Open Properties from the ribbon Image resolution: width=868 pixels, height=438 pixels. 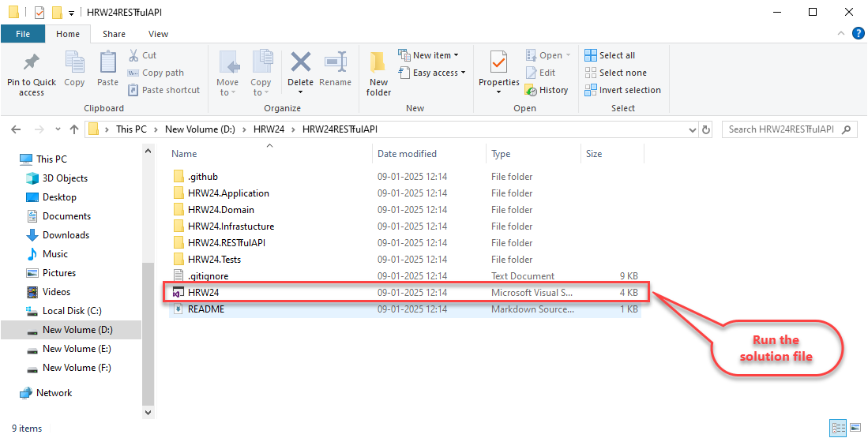point(498,63)
